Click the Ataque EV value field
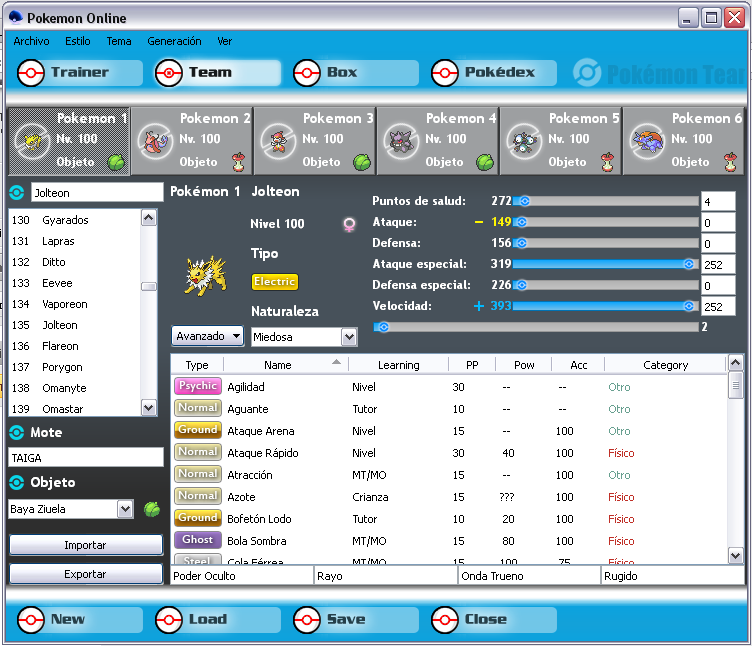Screen dimensions: 752x646 718,223
